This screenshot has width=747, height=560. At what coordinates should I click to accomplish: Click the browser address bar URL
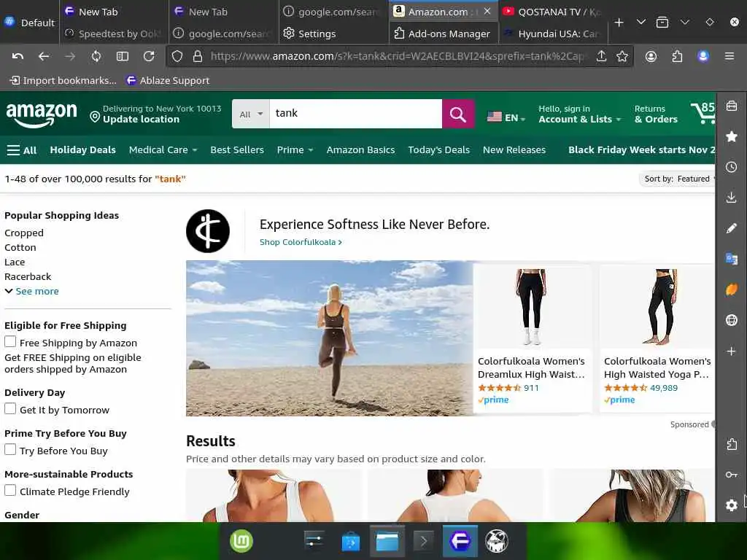(396, 56)
